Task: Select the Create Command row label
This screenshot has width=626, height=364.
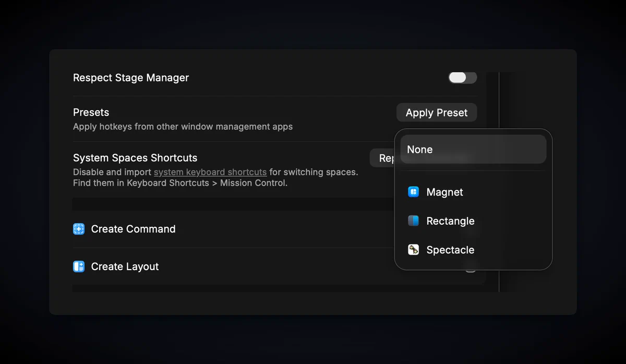Action: pos(133,229)
